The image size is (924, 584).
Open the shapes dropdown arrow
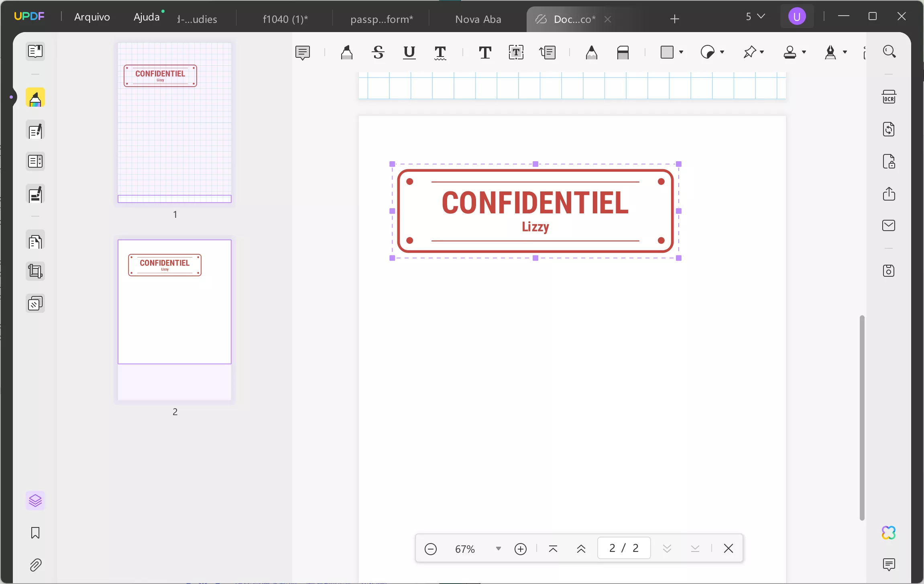[x=680, y=53]
